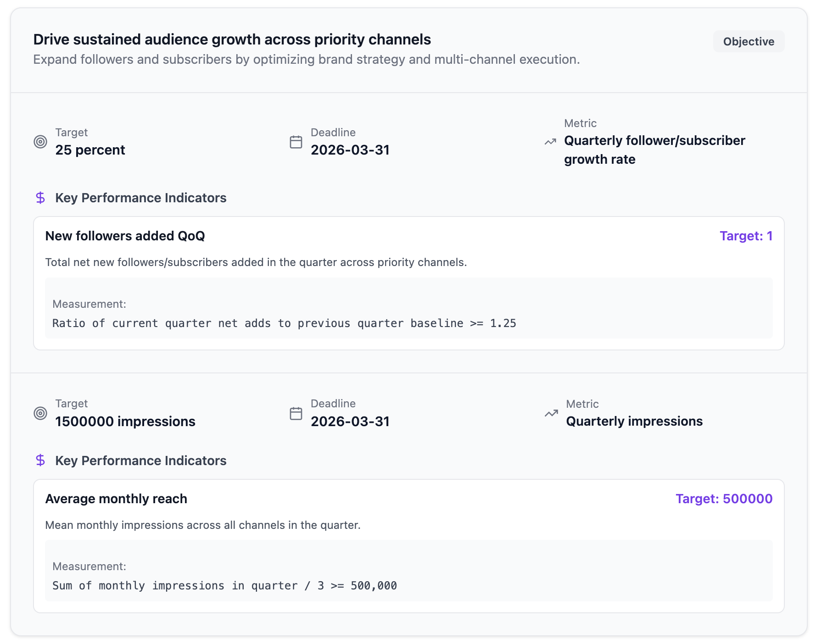This screenshot has height=644, width=816.
Task: Click the "Quarterly impressions" metric value
Action: click(x=634, y=422)
